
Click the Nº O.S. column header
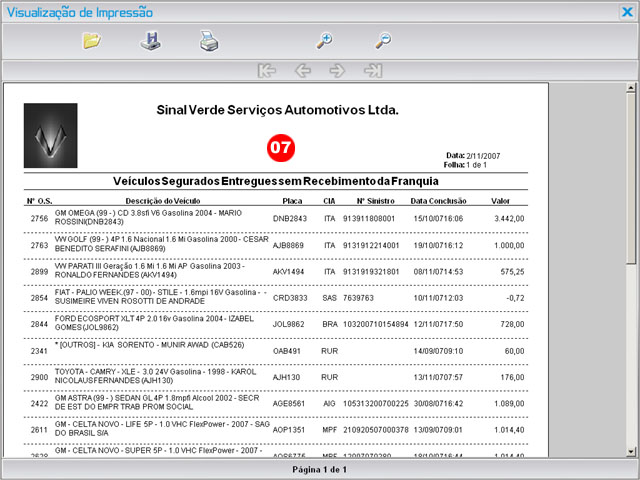point(40,201)
